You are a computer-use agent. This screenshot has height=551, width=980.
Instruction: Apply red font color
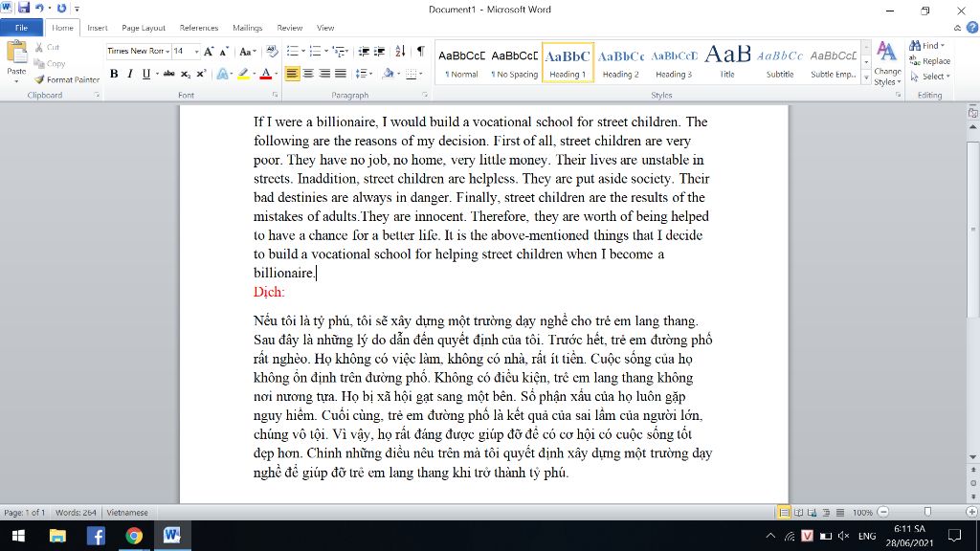point(266,74)
